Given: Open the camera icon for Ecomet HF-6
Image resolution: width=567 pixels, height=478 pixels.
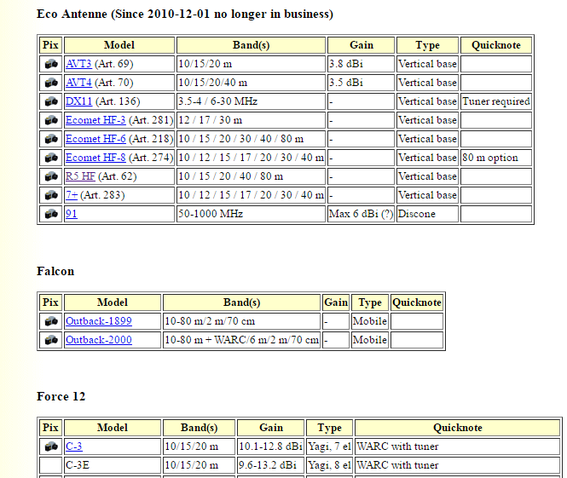Looking at the screenshot, I should [51, 139].
